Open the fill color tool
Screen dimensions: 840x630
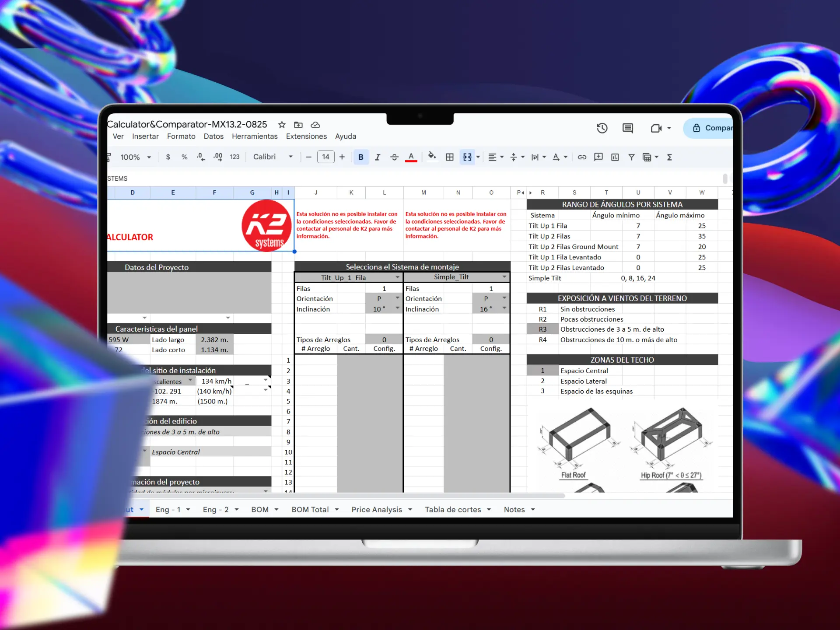[432, 157]
